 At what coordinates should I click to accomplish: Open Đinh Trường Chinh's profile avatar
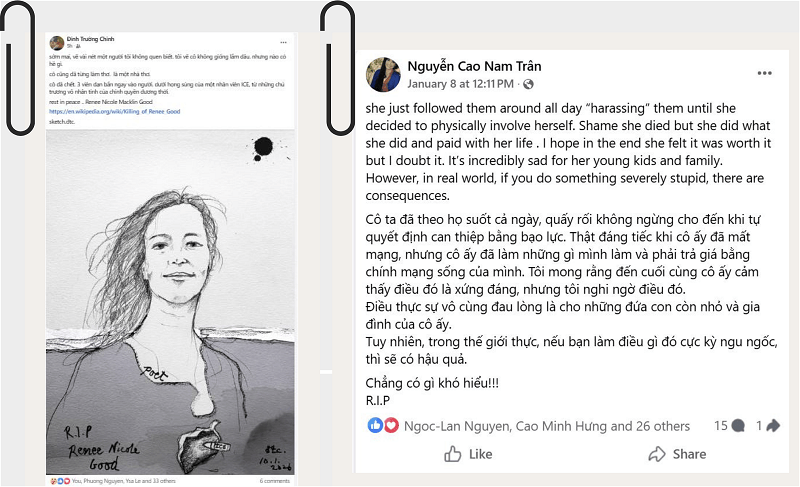pyautogui.click(x=57, y=43)
